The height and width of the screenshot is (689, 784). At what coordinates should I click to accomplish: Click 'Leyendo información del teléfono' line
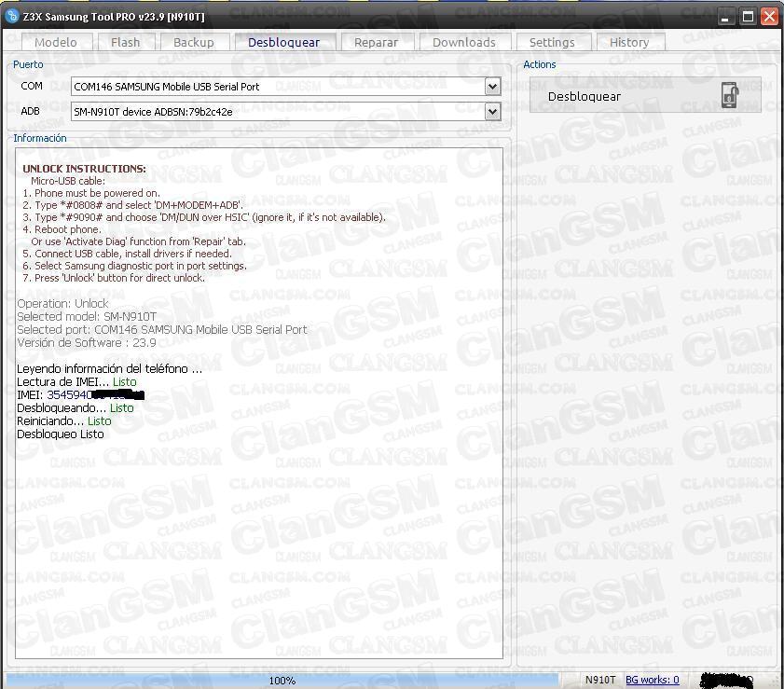tap(109, 369)
